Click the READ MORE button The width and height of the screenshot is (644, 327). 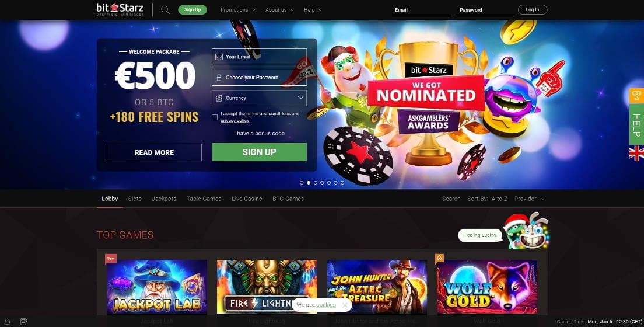click(154, 152)
